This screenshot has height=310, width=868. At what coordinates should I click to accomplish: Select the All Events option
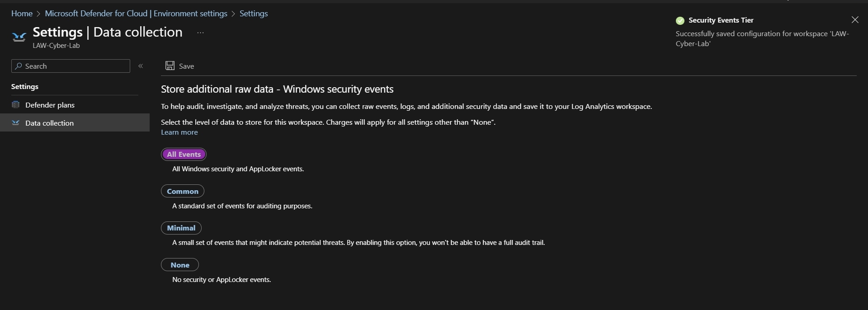tap(184, 155)
